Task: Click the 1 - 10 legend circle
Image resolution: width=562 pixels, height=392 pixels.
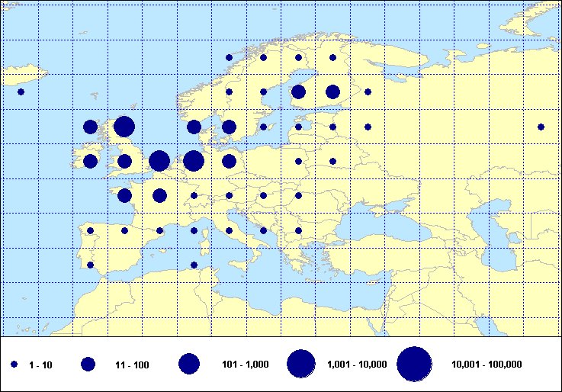Action: pyautogui.click(x=14, y=365)
